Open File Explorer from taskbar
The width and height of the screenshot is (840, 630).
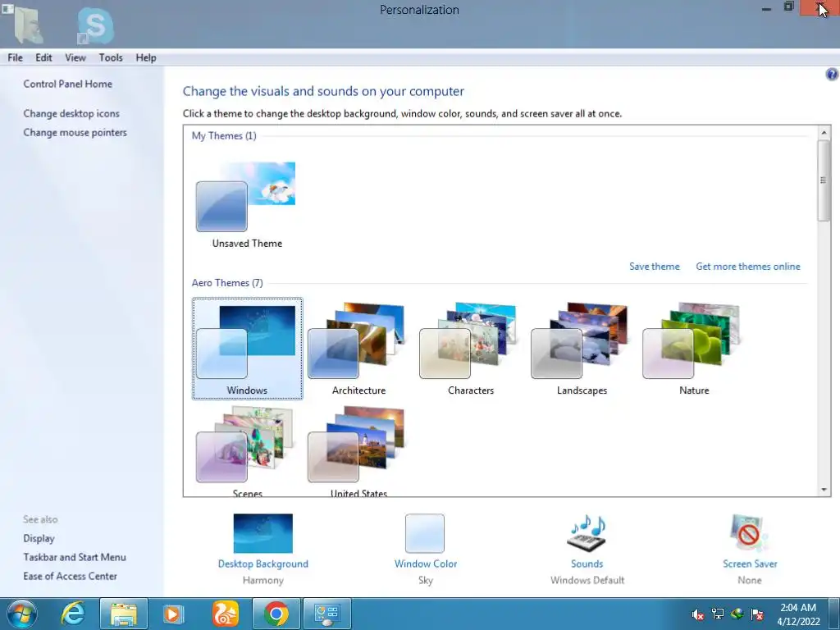(124, 614)
